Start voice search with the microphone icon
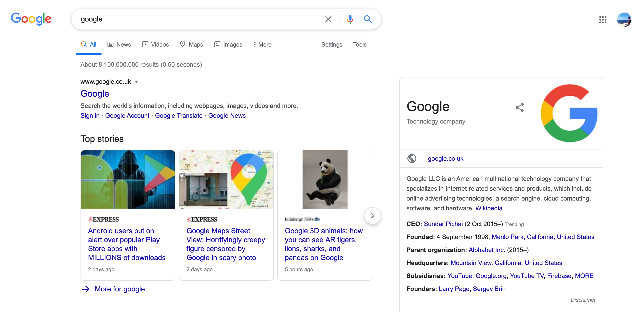Image resolution: width=644 pixels, height=312 pixels. pyautogui.click(x=350, y=19)
